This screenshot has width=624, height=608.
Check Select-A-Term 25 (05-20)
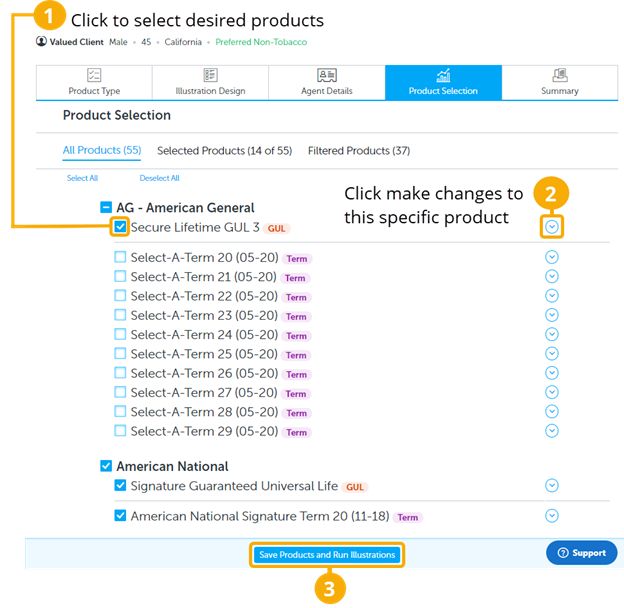[120, 353]
